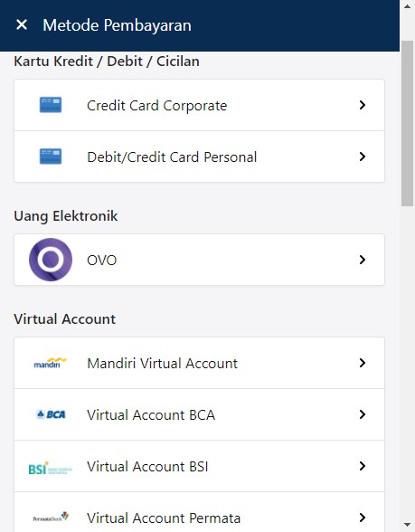Select Credit Card Corporate payment option
Screen dimensions: 415x532
tap(199, 105)
